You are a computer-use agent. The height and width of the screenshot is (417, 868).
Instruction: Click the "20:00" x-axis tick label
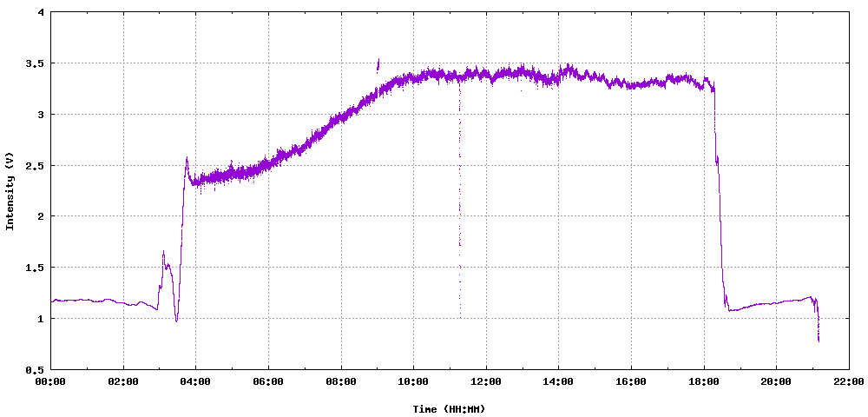(x=776, y=381)
